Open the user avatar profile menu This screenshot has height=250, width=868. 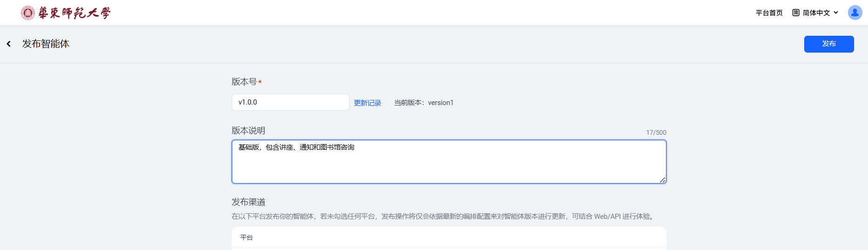(855, 13)
